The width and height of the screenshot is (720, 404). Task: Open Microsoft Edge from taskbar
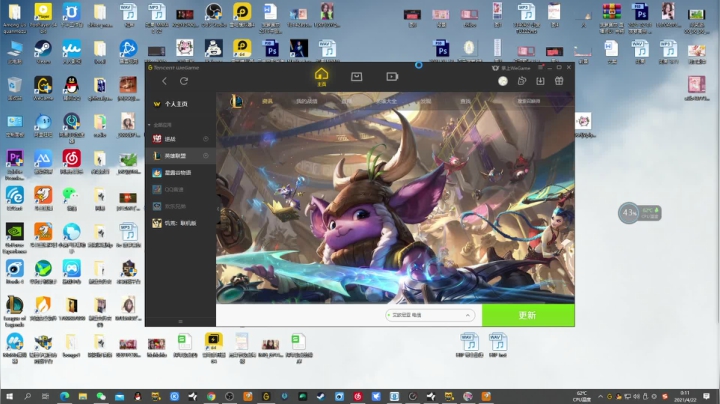pyautogui.click(x=64, y=396)
